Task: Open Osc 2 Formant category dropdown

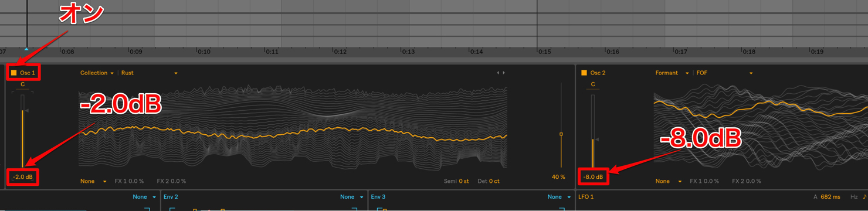Action: 672,73
